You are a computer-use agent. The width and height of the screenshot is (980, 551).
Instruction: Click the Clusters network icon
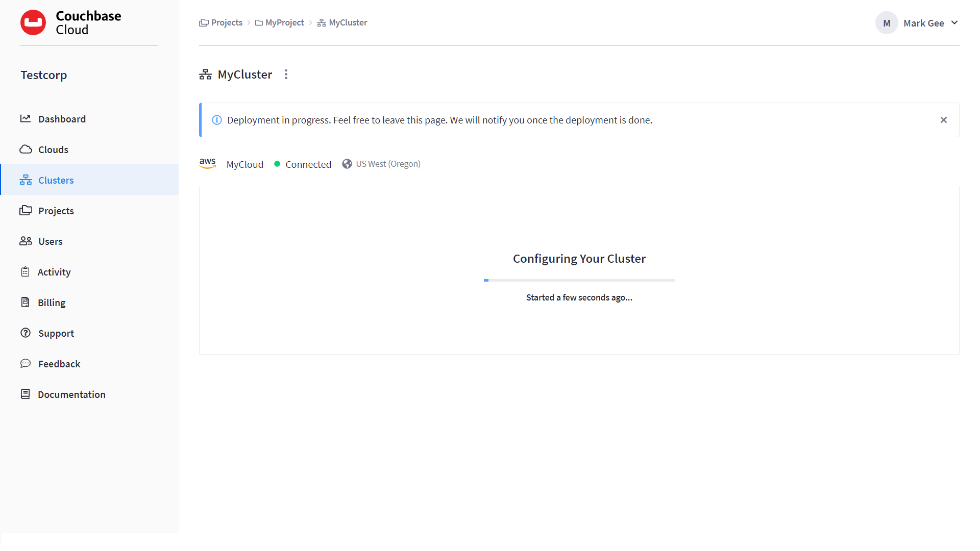click(26, 180)
